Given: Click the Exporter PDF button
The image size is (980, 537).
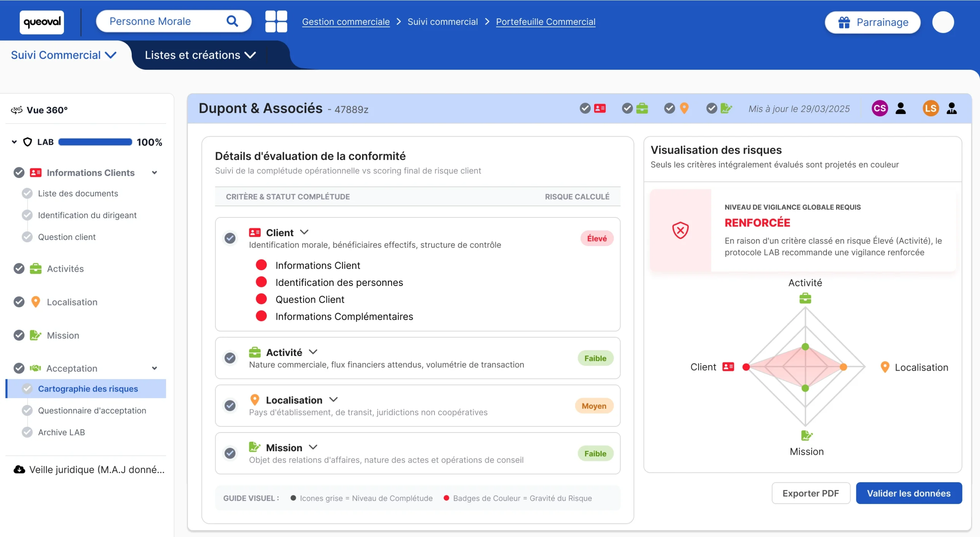Looking at the screenshot, I should (x=811, y=493).
